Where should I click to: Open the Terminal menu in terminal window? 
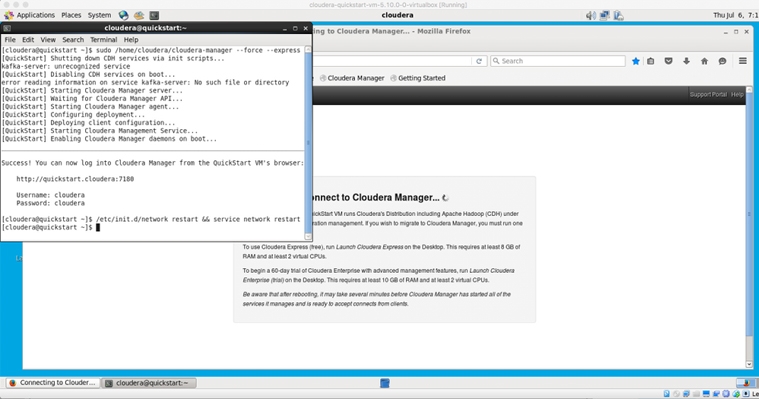(104, 40)
